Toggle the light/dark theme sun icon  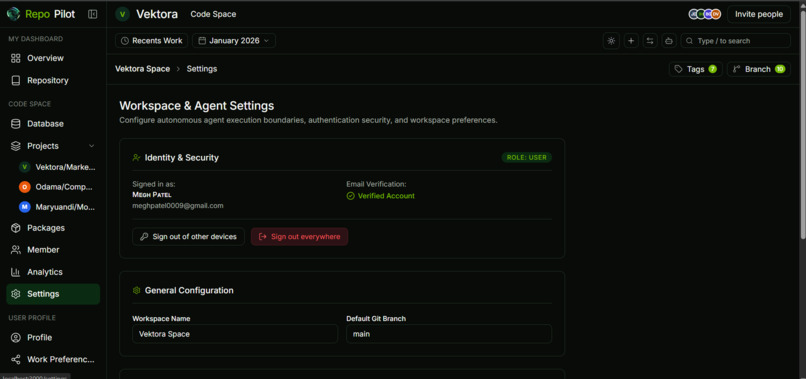click(x=611, y=41)
